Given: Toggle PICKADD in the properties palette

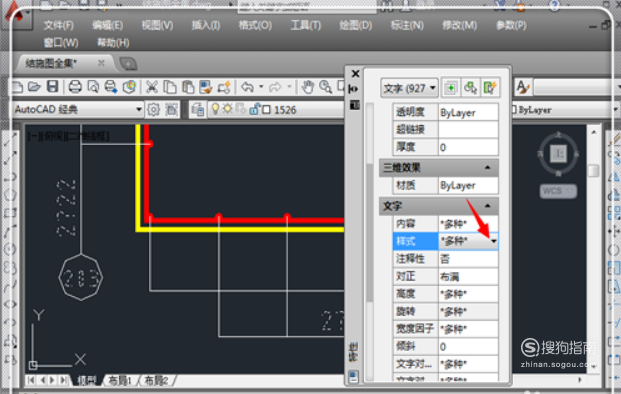Looking at the screenshot, I should [451, 88].
